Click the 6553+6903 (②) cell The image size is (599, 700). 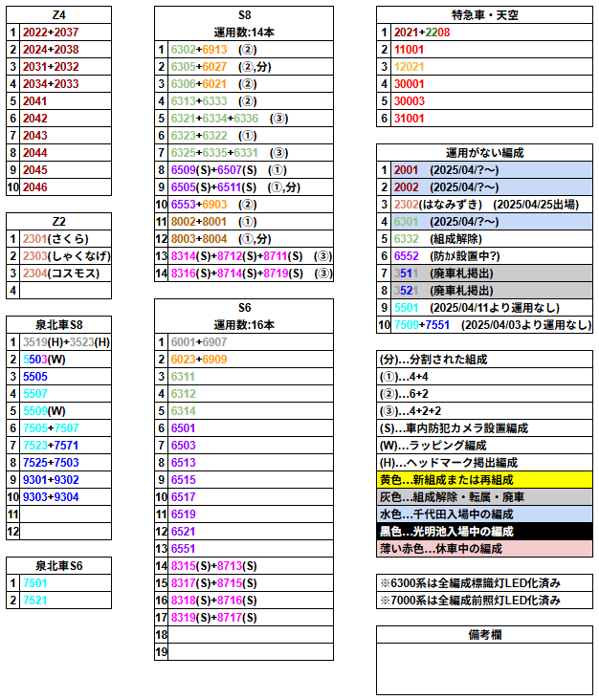(x=251, y=205)
